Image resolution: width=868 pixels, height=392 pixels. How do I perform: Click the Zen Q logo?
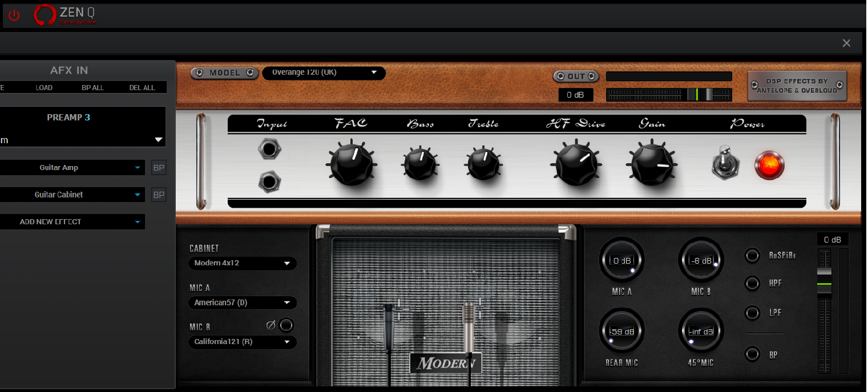(64, 15)
